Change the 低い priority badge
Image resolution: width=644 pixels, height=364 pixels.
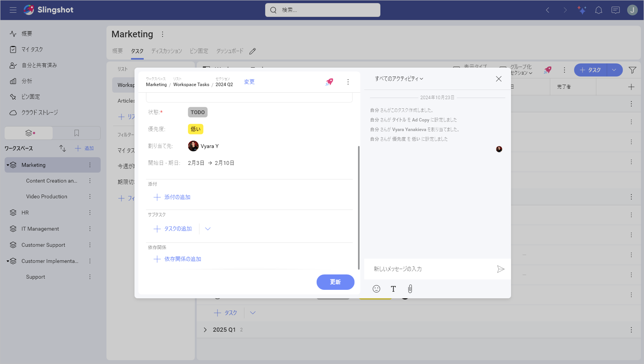[x=196, y=129]
